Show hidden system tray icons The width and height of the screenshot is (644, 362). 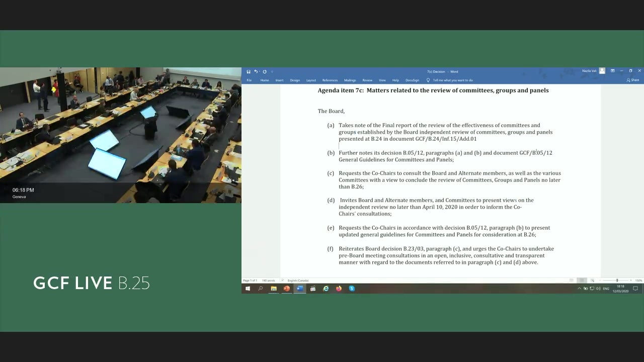click(579, 289)
